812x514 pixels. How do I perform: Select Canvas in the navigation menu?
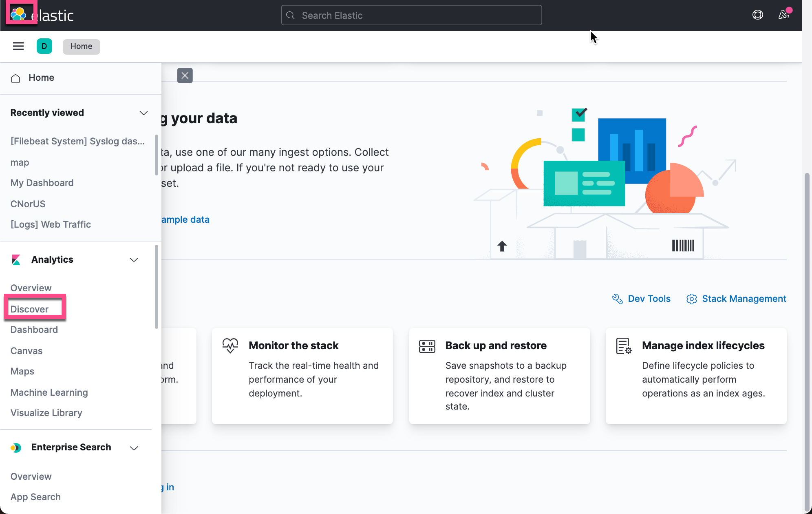pos(26,350)
